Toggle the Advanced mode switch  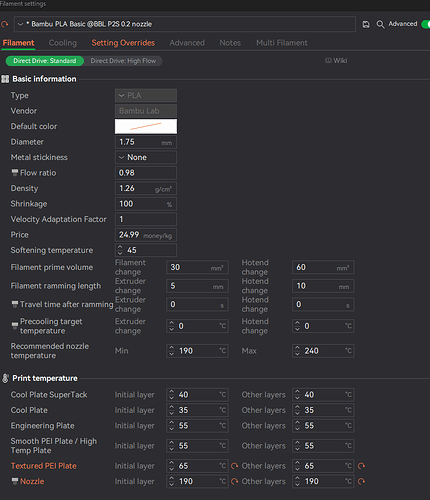426,24
